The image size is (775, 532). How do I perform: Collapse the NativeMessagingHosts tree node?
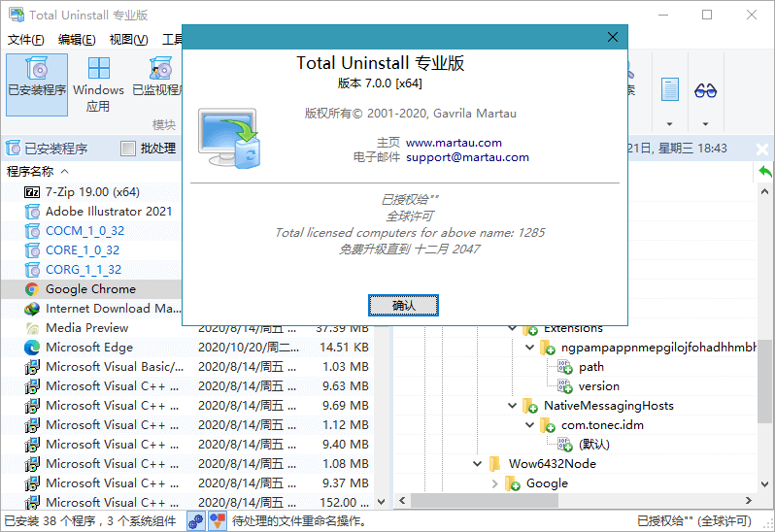click(x=513, y=406)
